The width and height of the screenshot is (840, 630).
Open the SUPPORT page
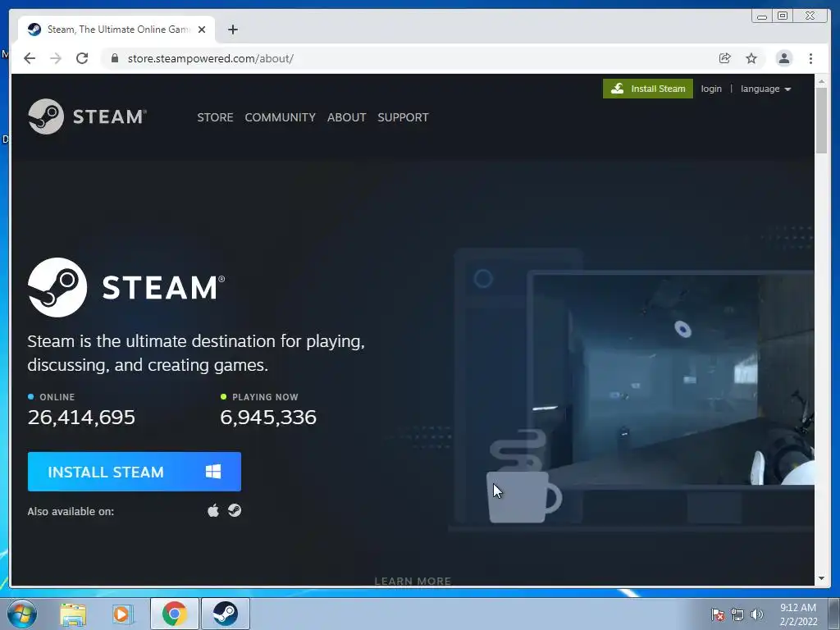click(x=403, y=117)
